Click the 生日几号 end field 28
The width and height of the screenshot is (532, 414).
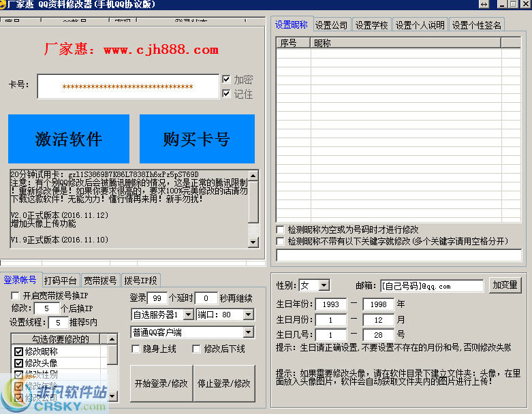point(378,335)
